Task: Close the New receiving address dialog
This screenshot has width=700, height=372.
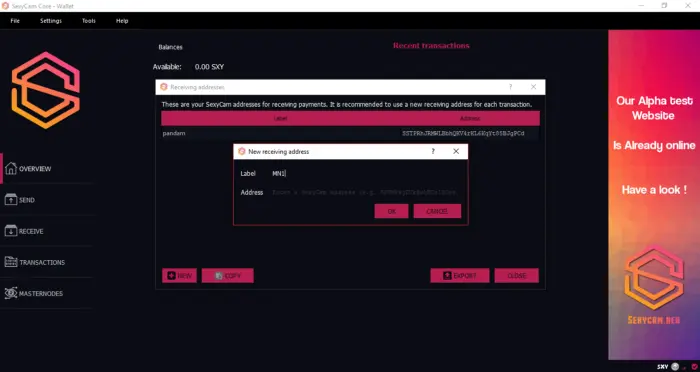Action: click(x=456, y=151)
